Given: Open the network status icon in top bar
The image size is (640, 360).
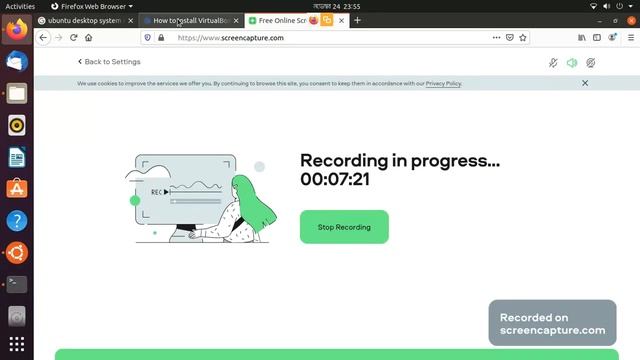Looking at the screenshot, I should [x=593, y=6].
